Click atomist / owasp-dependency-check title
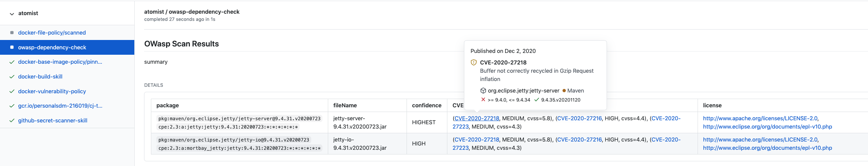The width and height of the screenshot is (868, 166). point(192,12)
